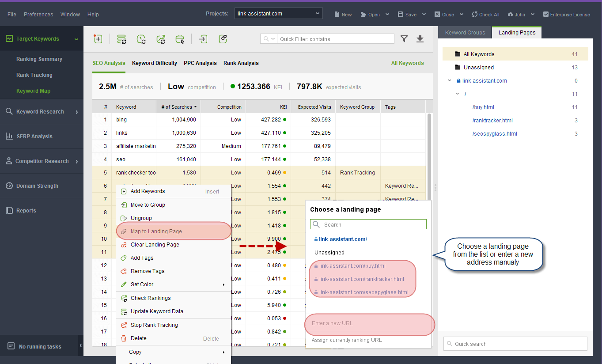Click the Add Keywords toolbar icon
The height and width of the screenshot is (364, 602).
(x=98, y=39)
